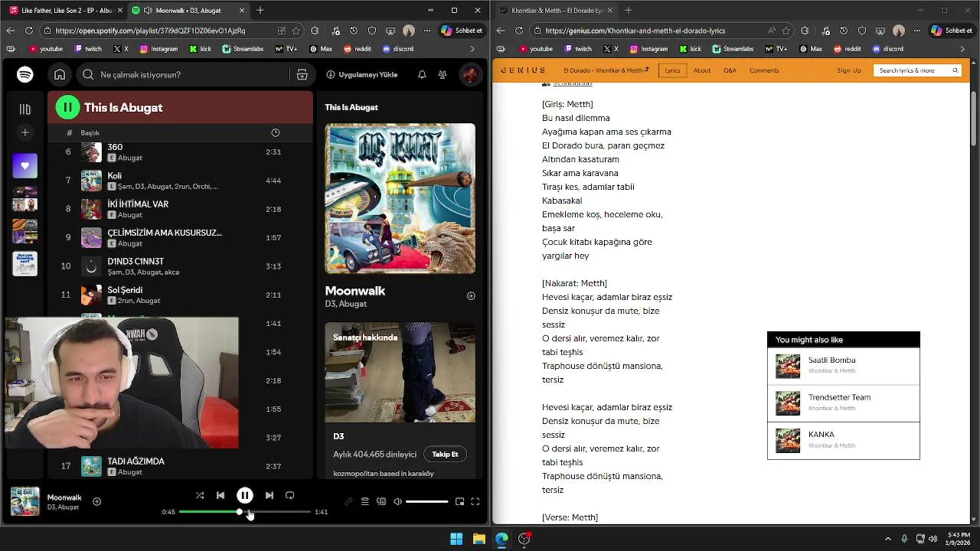Click Uygulamayı Yükle button
This screenshot has height=551, width=980.
point(362,74)
